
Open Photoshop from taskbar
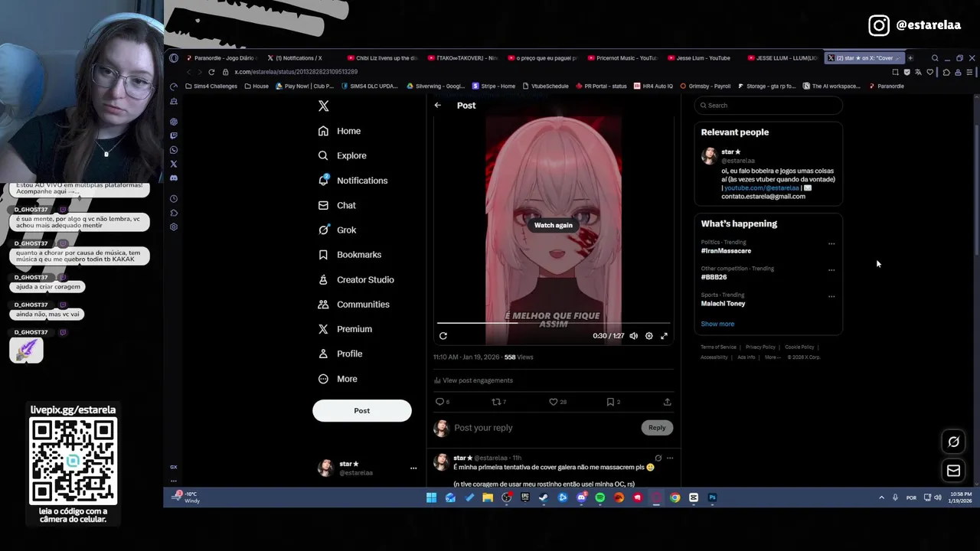pos(712,497)
